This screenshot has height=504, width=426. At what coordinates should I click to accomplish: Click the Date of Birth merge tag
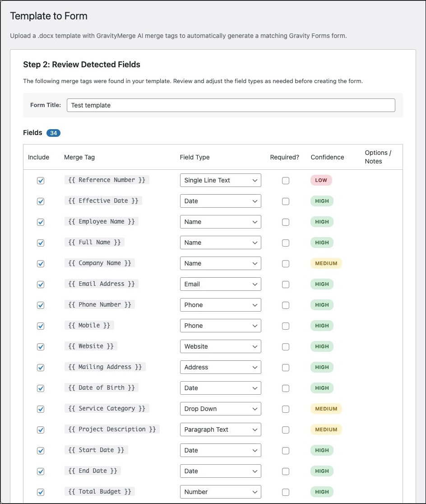pos(102,387)
